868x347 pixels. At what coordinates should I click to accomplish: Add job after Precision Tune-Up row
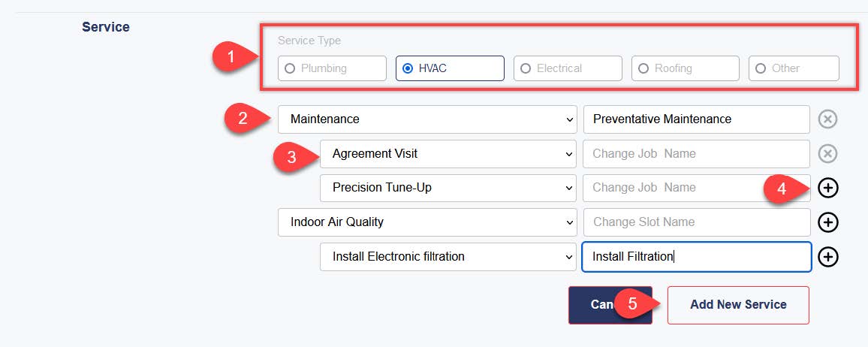tap(827, 189)
